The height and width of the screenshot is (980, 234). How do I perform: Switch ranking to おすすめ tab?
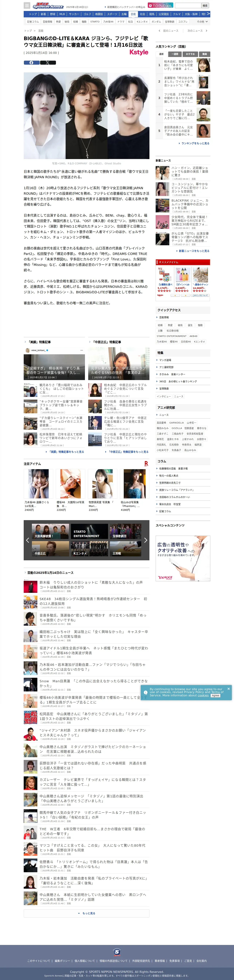click(190, 54)
